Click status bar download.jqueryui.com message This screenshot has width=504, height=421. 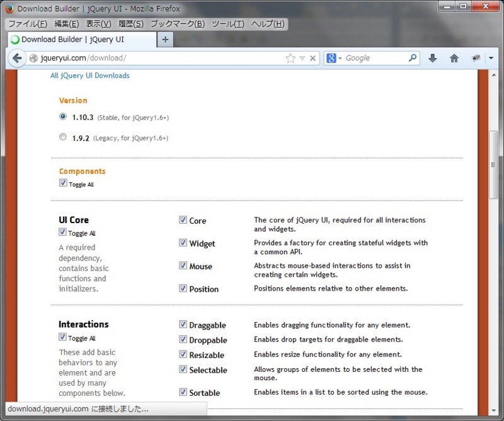click(78, 409)
